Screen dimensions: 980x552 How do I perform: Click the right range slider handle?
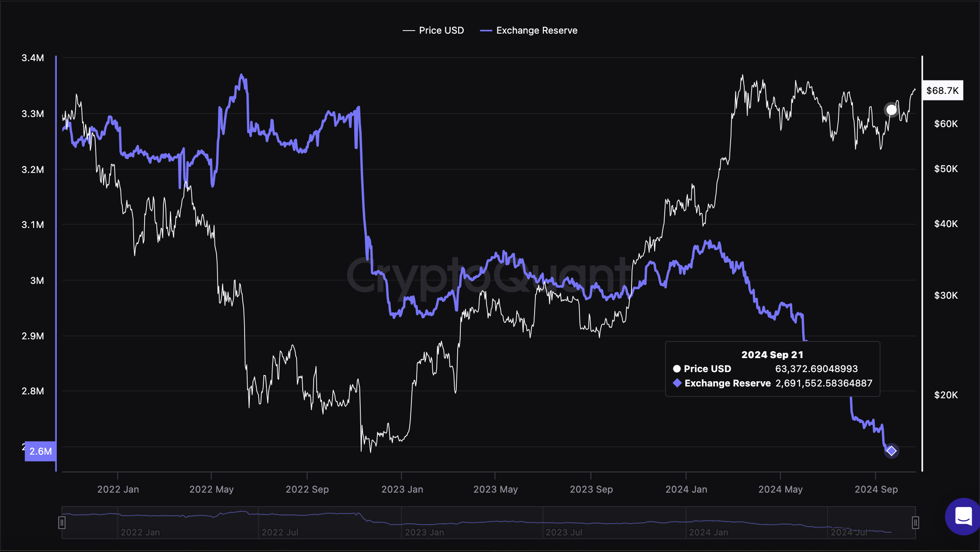click(915, 522)
